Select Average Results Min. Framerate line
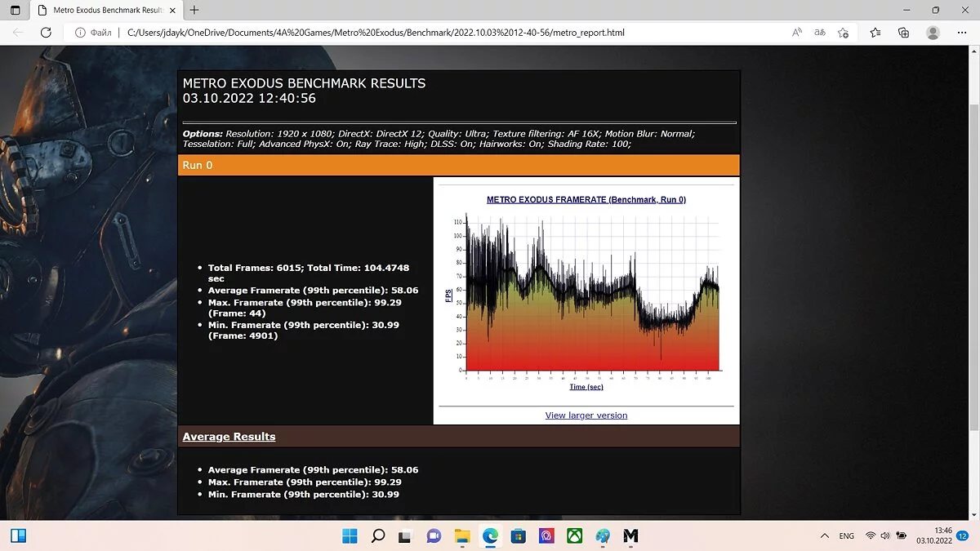 point(304,495)
